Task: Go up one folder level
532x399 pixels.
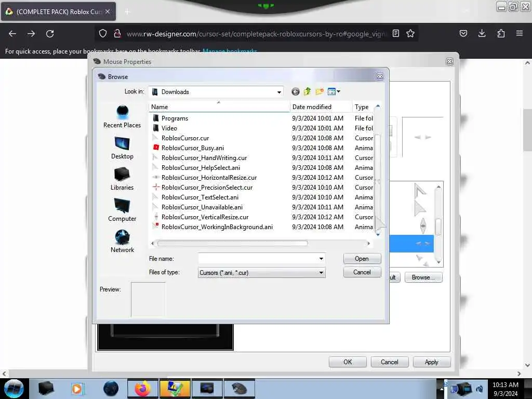Action: click(x=308, y=91)
